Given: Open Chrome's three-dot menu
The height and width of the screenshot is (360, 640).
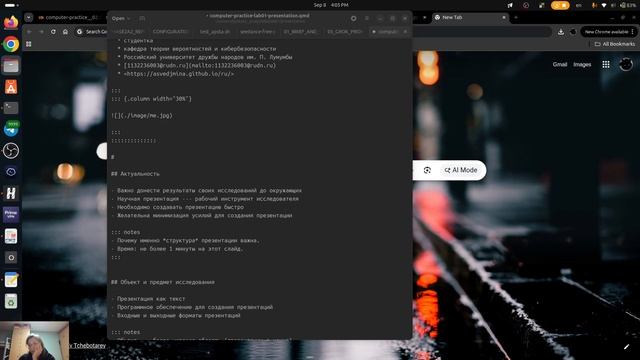Looking at the screenshot, I should pyautogui.click(x=633, y=32).
